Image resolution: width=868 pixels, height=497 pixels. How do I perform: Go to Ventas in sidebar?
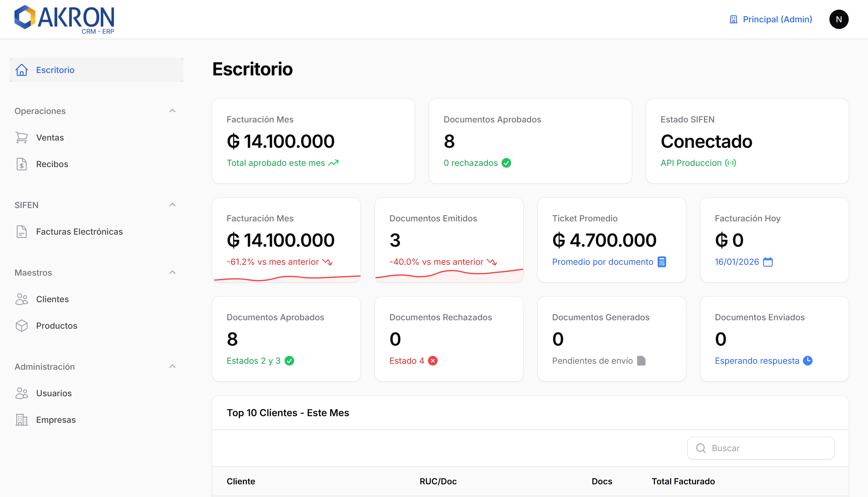point(50,138)
